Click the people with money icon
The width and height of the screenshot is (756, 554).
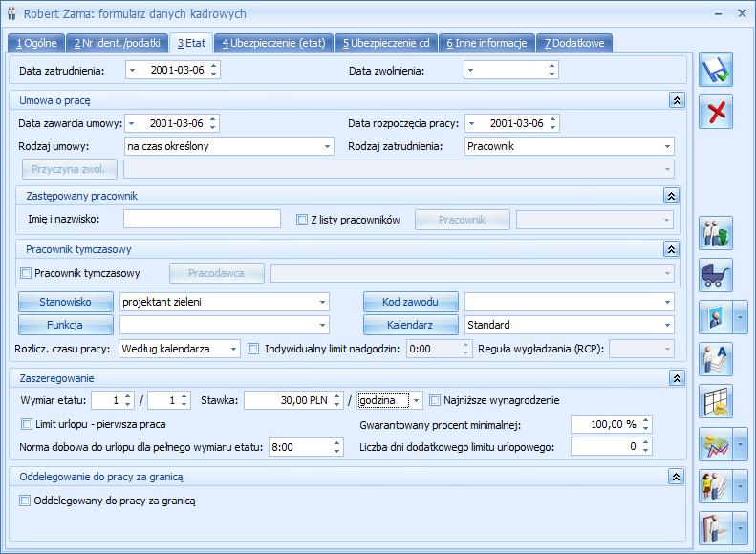click(716, 234)
